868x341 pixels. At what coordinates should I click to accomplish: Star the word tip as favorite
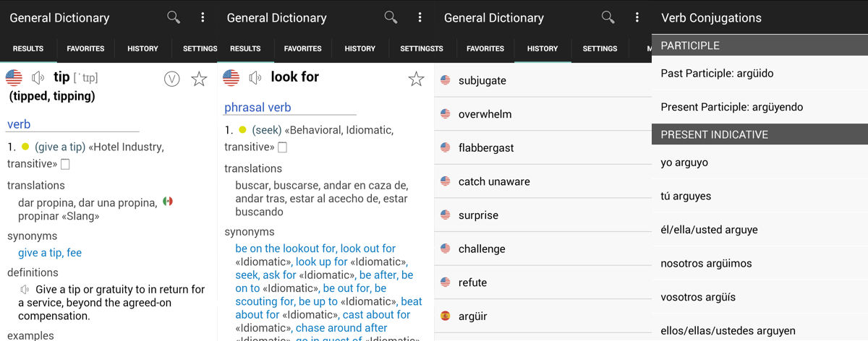[199, 79]
